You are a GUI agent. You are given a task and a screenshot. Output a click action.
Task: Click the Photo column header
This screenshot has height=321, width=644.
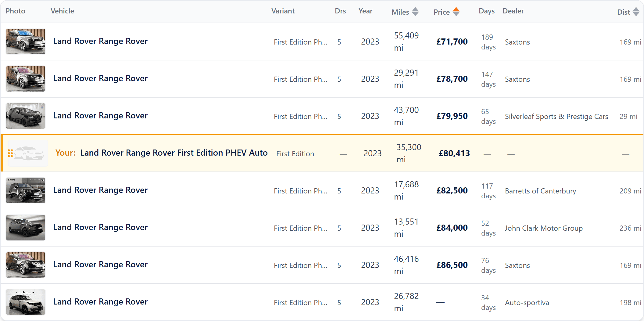16,11
